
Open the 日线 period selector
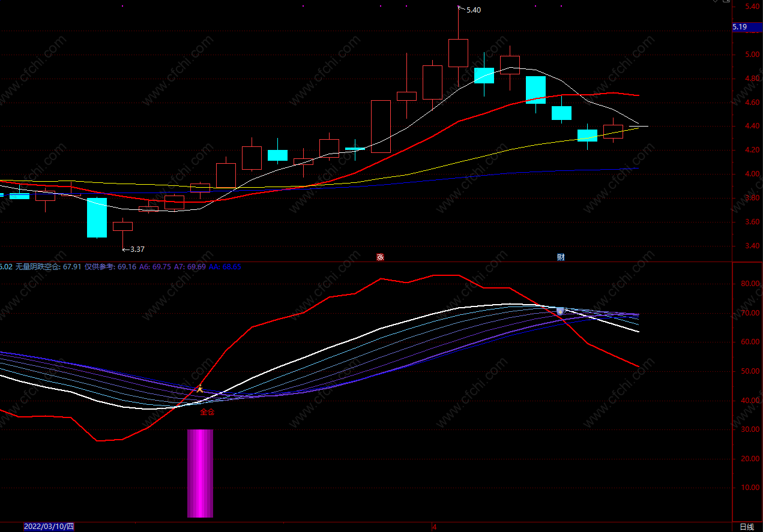point(747,527)
